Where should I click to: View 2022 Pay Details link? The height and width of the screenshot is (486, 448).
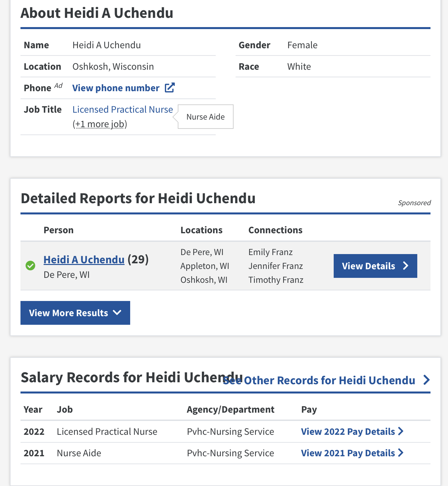tap(348, 431)
